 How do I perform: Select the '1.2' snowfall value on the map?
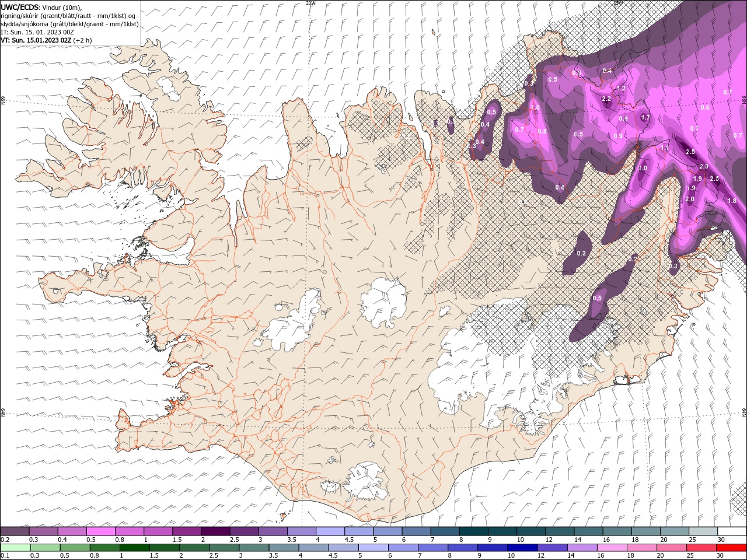(x=621, y=89)
